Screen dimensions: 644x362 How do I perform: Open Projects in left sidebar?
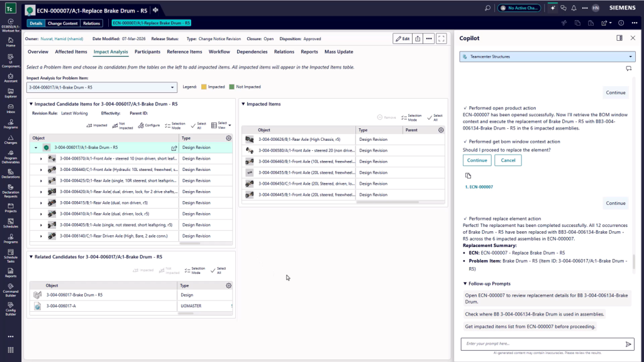(11, 208)
